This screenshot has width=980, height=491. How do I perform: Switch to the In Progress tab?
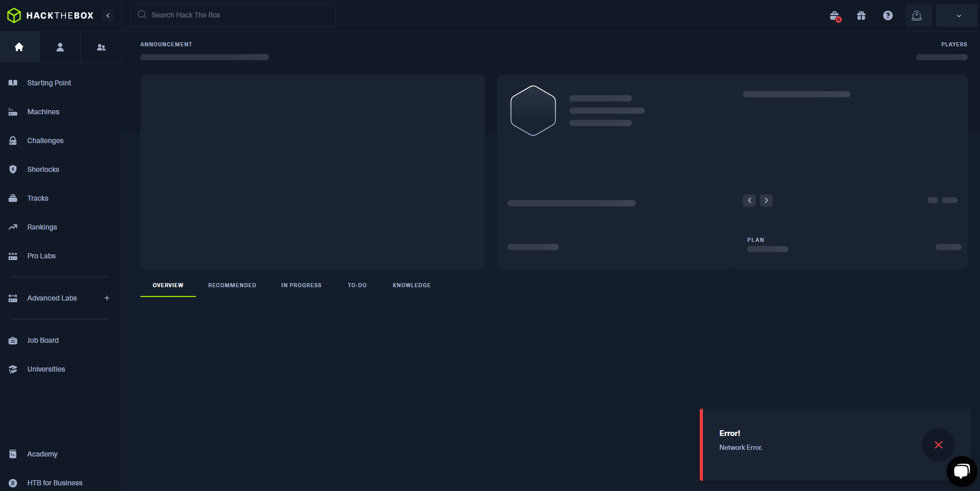pyautogui.click(x=301, y=285)
